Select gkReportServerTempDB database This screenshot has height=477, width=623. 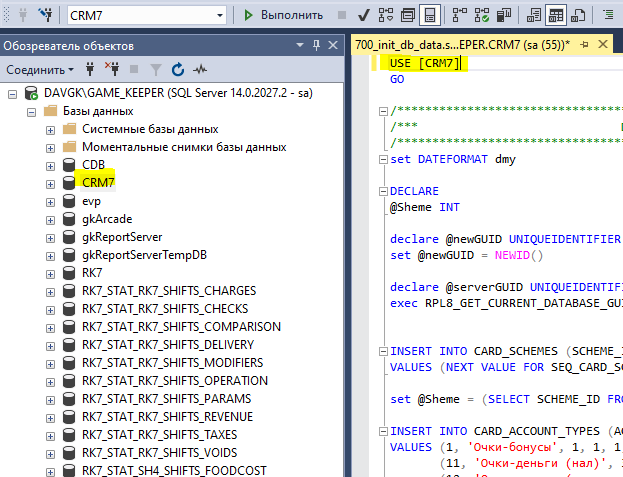coord(144,255)
